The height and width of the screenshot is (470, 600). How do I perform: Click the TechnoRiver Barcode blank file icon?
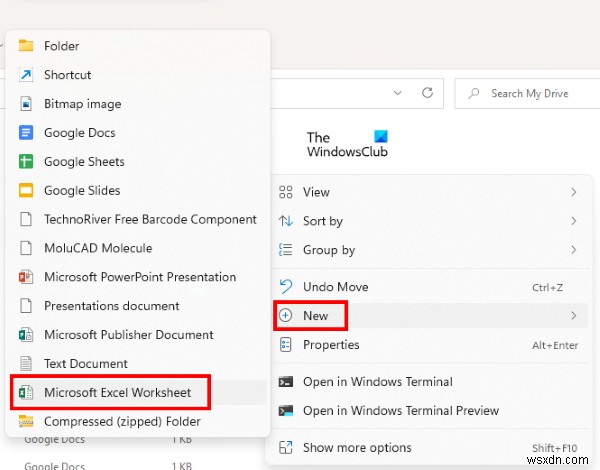[26, 219]
